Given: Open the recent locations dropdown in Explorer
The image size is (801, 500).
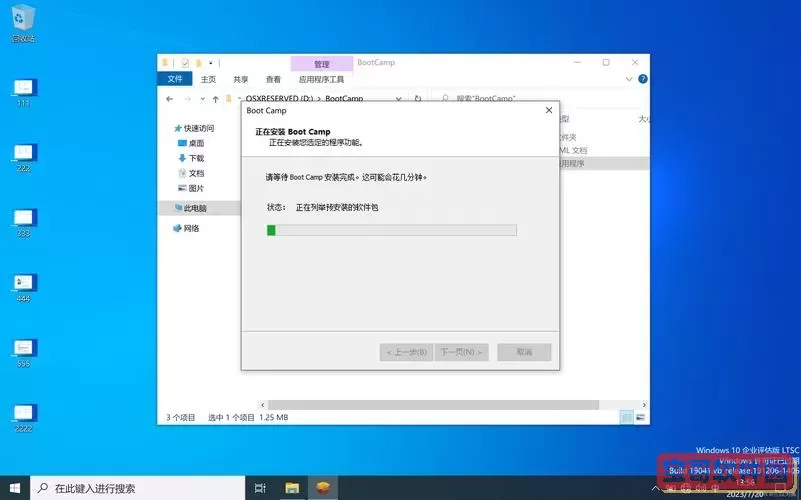Looking at the screenshot, I should point(203,99).
